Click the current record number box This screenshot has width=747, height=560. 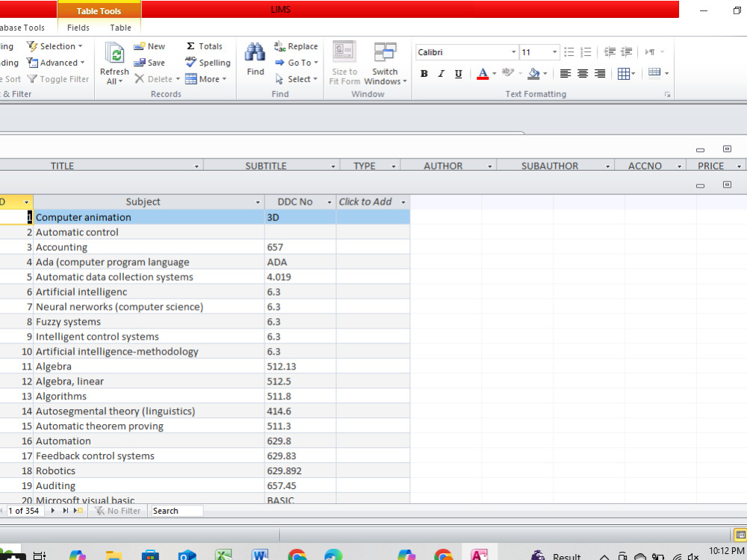point(25,511)
